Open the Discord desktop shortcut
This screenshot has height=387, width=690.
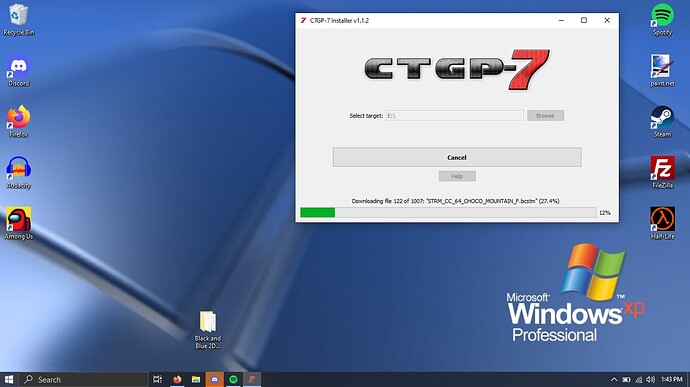click(18, 70)
